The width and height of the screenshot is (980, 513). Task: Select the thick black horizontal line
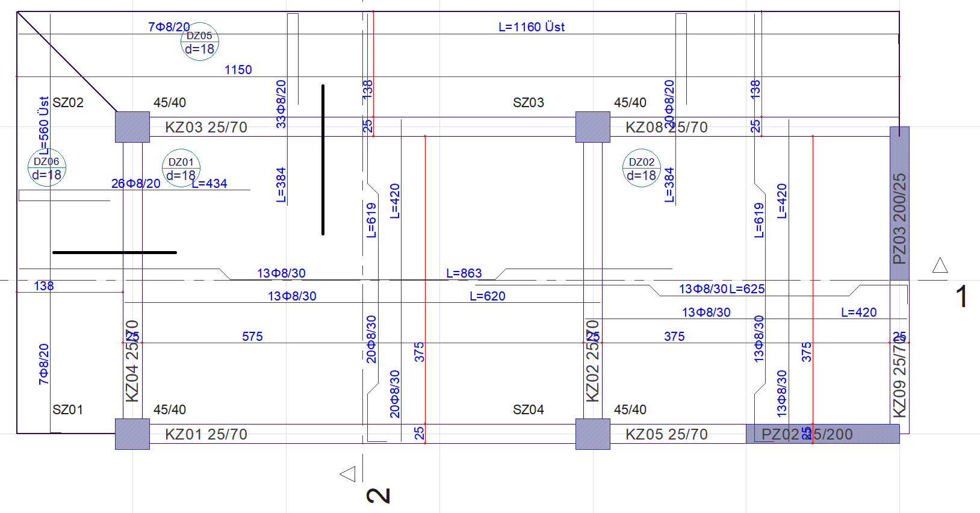(114, 252)
